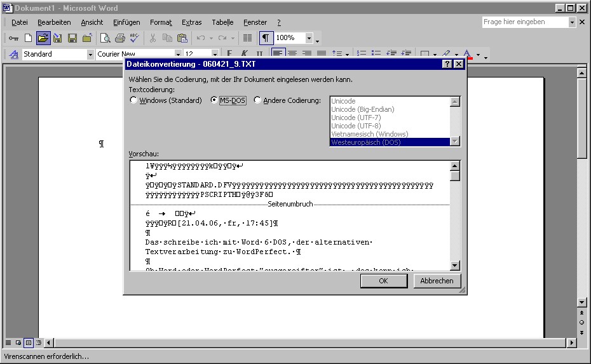This screenshot has width=591, height=364.
Task: Select align left icon
Action: (x=278, y=53)
